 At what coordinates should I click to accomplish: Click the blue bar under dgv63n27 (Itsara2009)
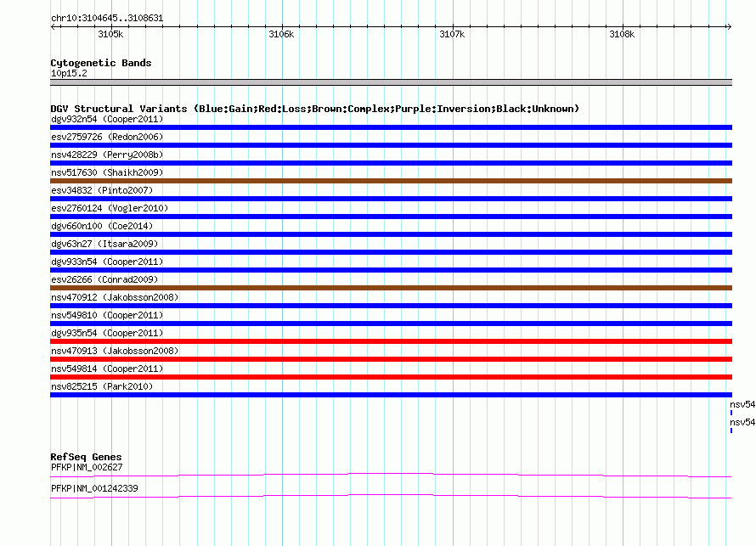coord(391,252)
